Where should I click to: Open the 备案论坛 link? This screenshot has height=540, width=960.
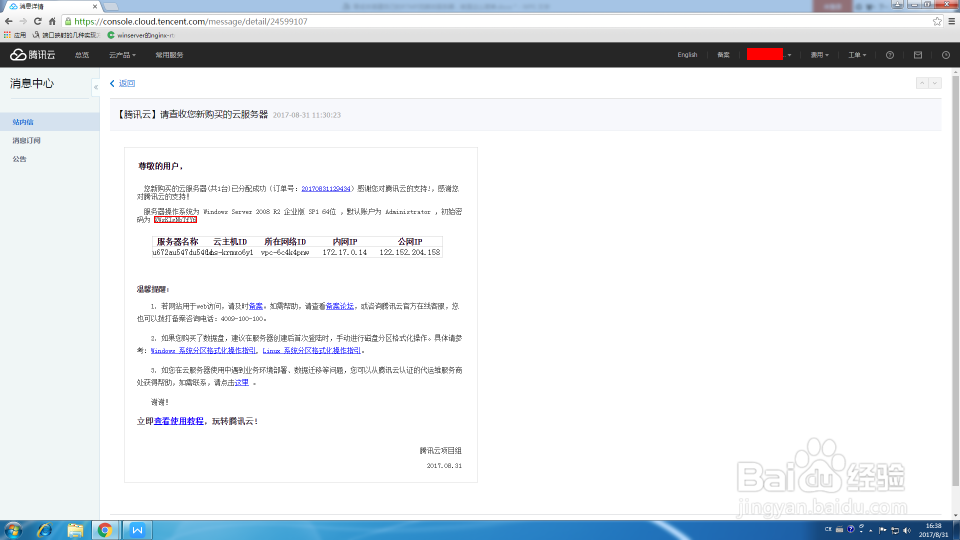[x=340, y=306]
